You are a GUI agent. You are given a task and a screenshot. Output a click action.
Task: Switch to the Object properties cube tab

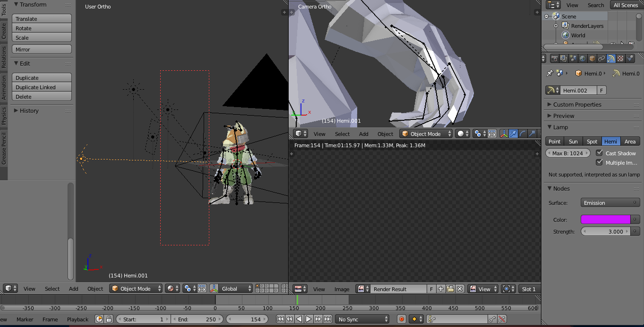coord(591,58)
